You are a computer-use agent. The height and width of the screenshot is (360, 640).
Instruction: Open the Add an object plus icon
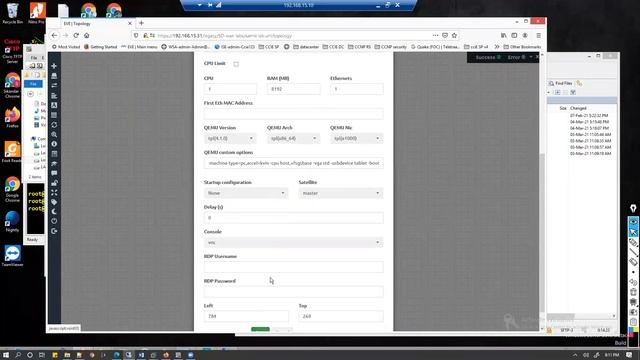[54, 66]
